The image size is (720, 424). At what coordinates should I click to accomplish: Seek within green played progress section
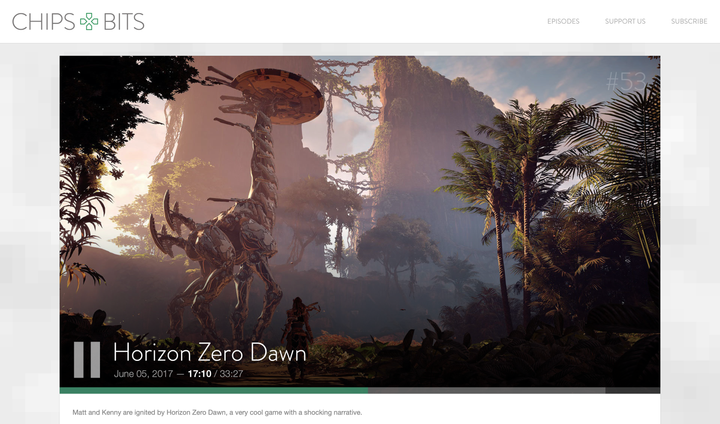pyautogui.click(x=210, y=390)
